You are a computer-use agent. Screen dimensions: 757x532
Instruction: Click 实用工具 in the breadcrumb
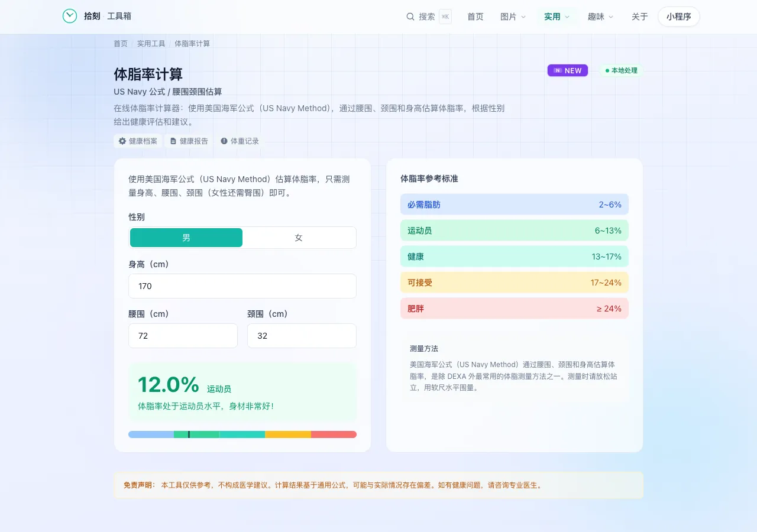(151, 44)
